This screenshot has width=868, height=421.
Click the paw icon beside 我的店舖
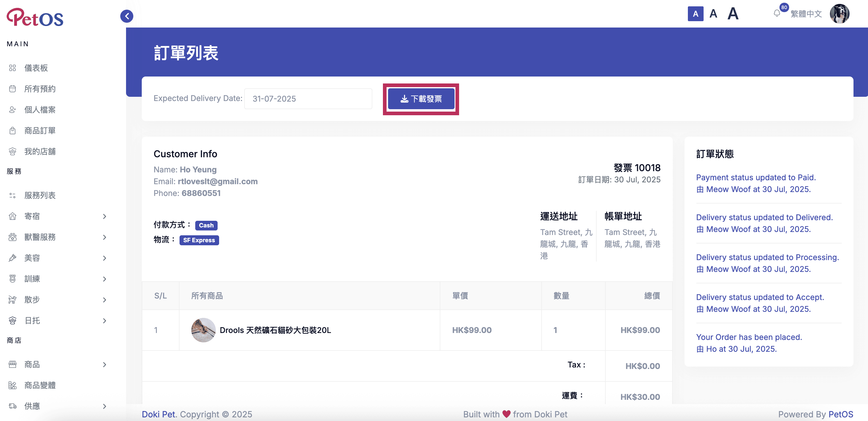[x=12, y=152]
